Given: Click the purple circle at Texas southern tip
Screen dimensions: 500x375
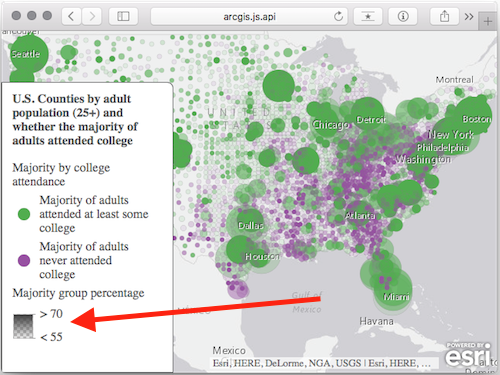Looking at the screenshot, I should [x=238, y=289].
